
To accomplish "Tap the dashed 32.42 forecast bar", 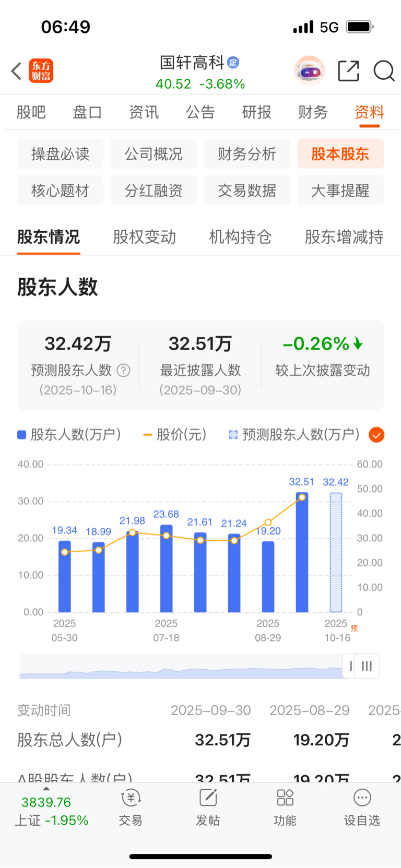I will coord(336,553).
